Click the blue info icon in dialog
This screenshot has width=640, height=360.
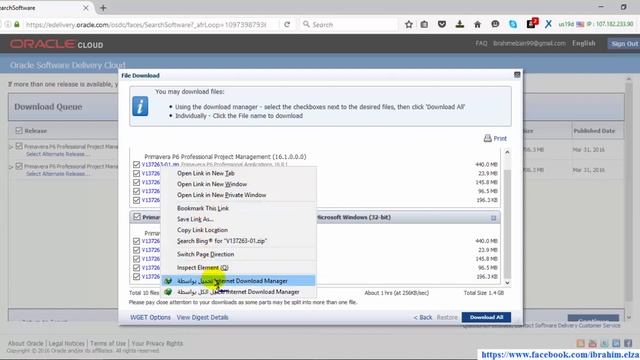[x=140, y=107]
